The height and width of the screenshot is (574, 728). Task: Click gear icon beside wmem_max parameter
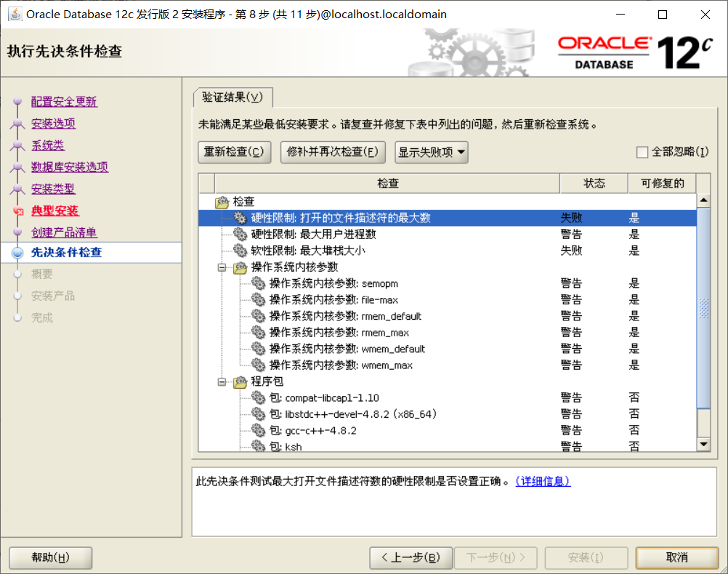pos(258,365)
